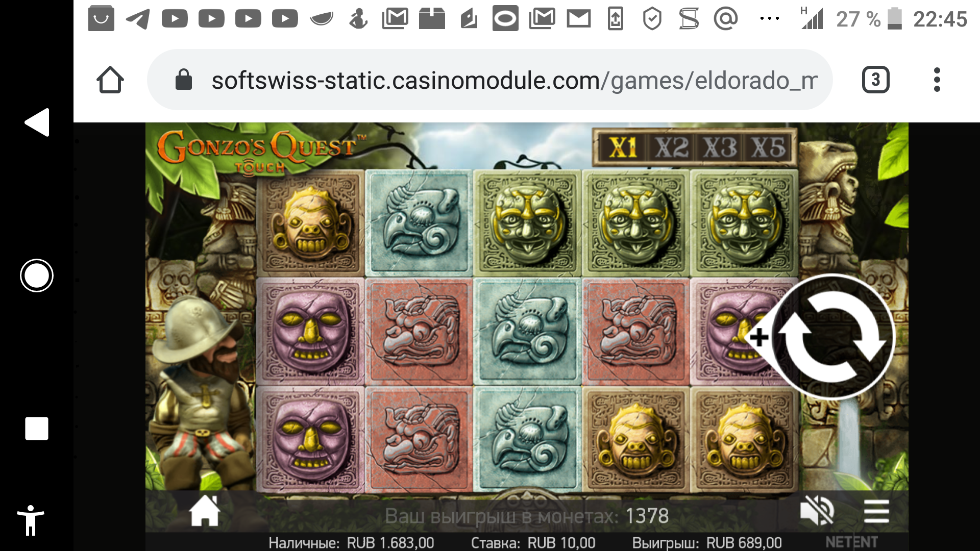This screenshot has width=980, height=551.
Task: Expand auto-play plus beside spin button
Action: [759, 337]
